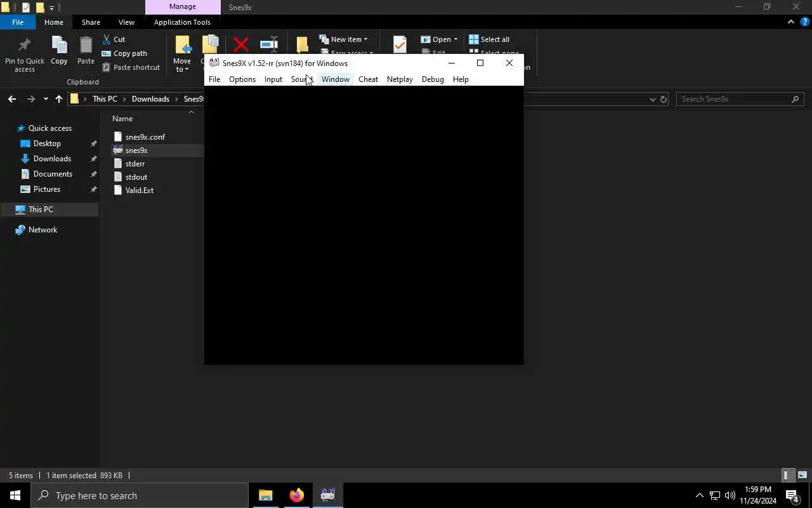Click the Search Snes9x field
Image resolution: width=812 pixels, height=508 pixels.
click(740, 99)
